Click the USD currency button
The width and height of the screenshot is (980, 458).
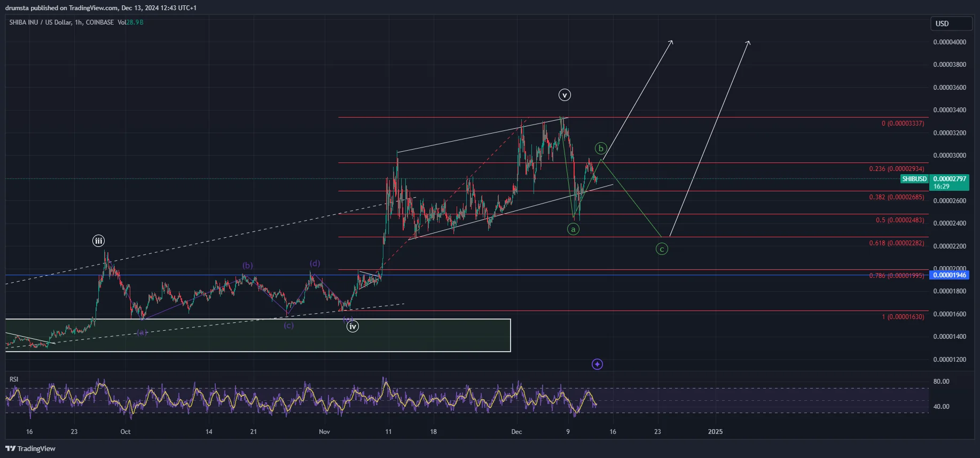pos(952,24)
